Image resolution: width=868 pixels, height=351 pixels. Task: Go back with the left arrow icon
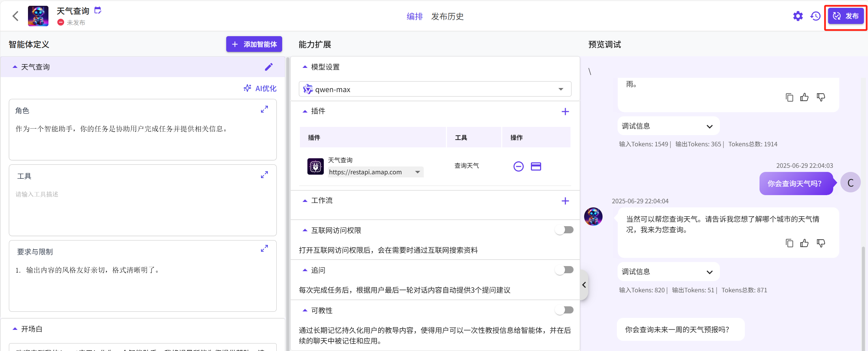pos(15,16)
